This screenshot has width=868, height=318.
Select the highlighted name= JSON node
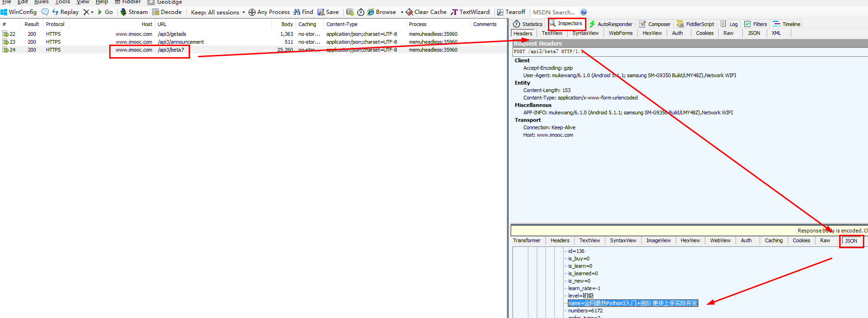(x=632, y=303)
